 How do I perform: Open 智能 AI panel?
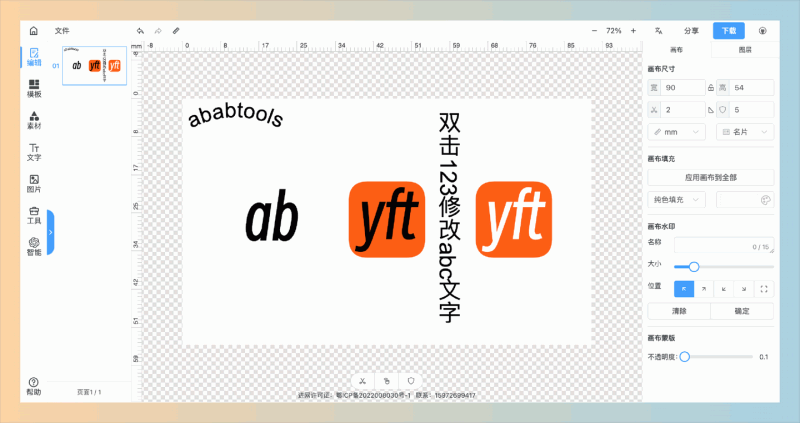point(34,247)
